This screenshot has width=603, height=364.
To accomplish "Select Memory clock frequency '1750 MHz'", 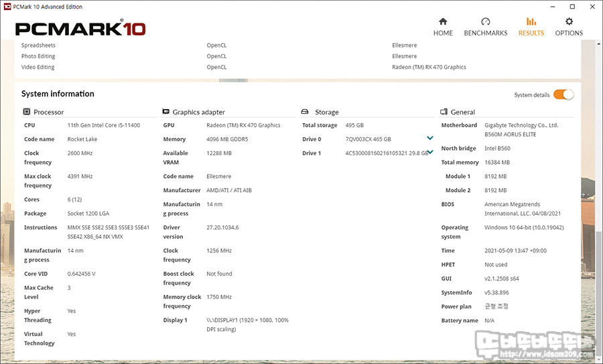I will pos(219,297).
